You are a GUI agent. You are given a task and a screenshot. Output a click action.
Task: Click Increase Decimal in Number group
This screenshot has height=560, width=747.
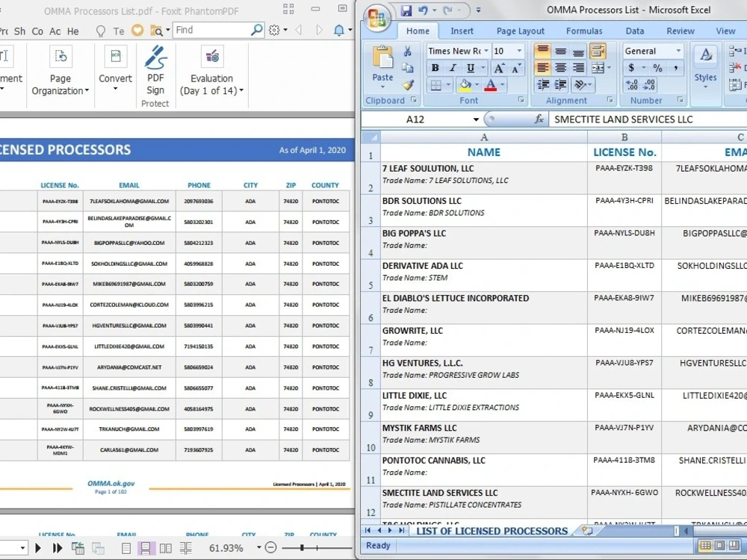point(632,85)
